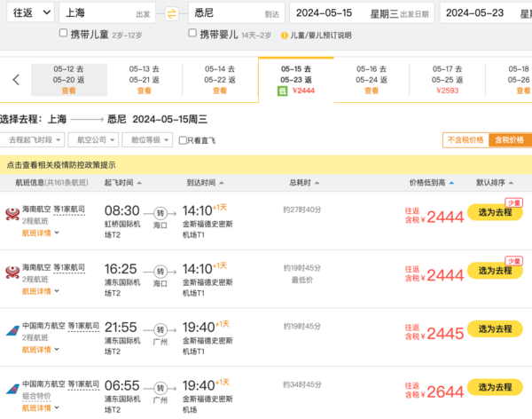This screenshot has width=532, height=419.
Task: Select the 05-12 to 05-20 date tab
Action: point(69,80)
